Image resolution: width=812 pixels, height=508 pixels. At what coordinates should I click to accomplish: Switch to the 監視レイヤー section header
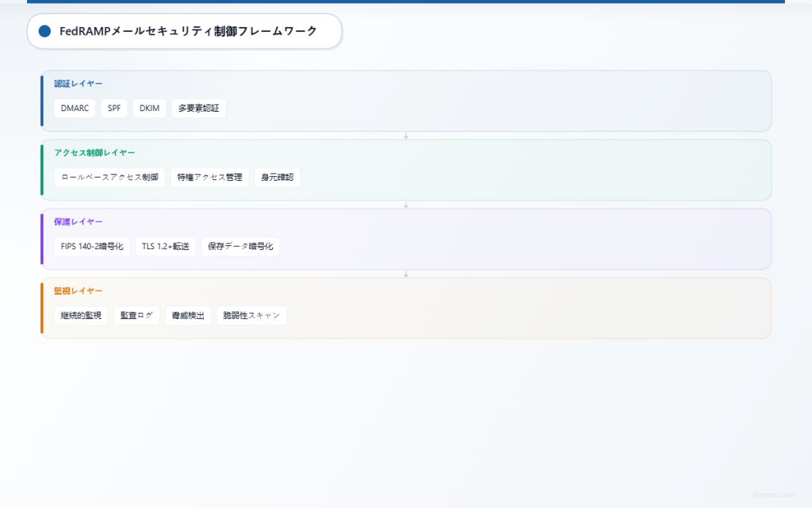[76, 291]
